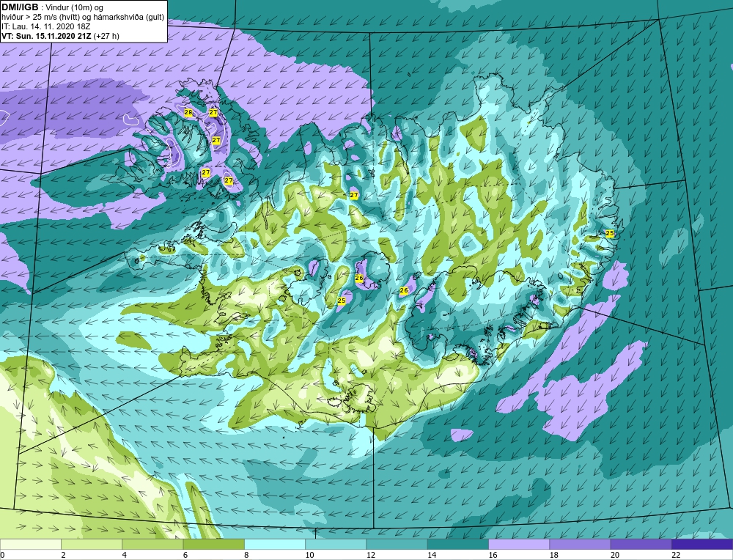Click the legend scale number 4
The image size is (733, 560).
[x=125, y=555]
